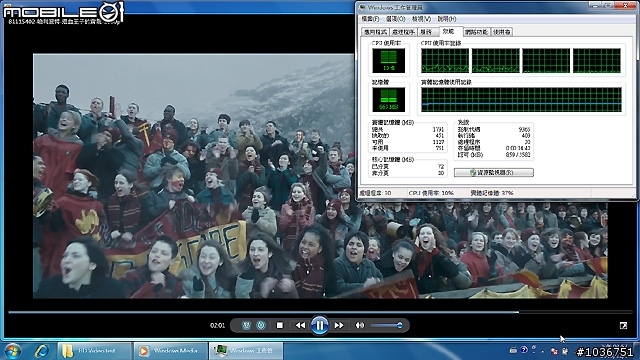The image size is (640, 360).
Task: Click the second CPU core history graph
Action: (x=496, y=60)
